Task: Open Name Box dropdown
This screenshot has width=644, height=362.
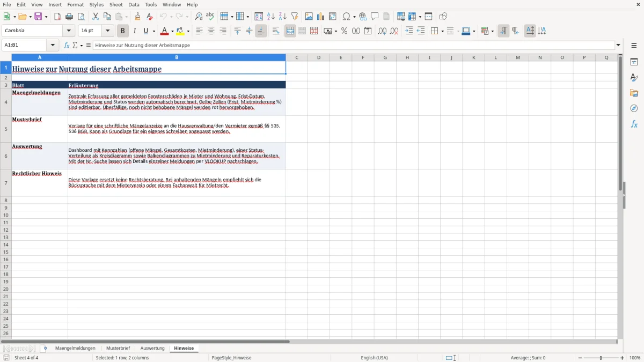Action: pyautogui.click(x=53, y=46)
